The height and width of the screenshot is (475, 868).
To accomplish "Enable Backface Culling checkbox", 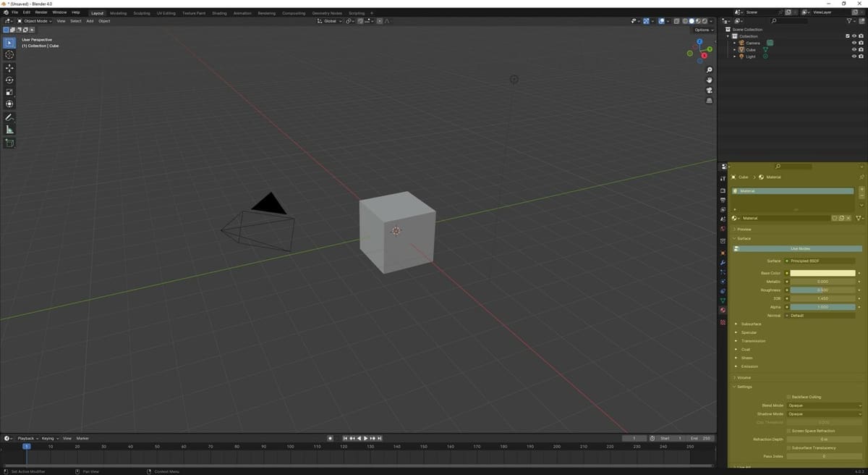I will (x=788, y=397).
